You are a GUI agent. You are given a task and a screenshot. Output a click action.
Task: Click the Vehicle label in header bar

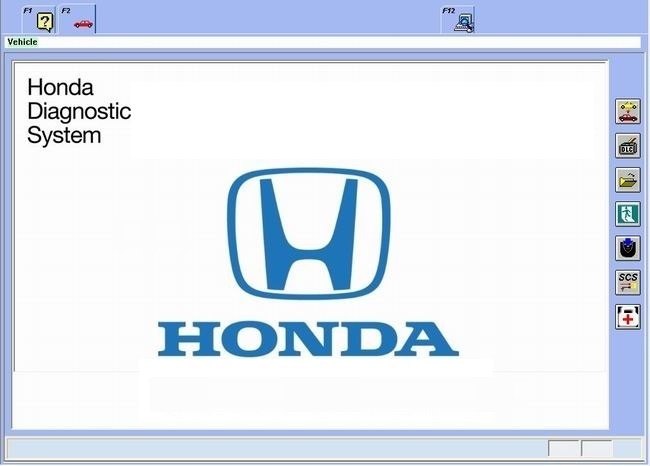point(22,42)
